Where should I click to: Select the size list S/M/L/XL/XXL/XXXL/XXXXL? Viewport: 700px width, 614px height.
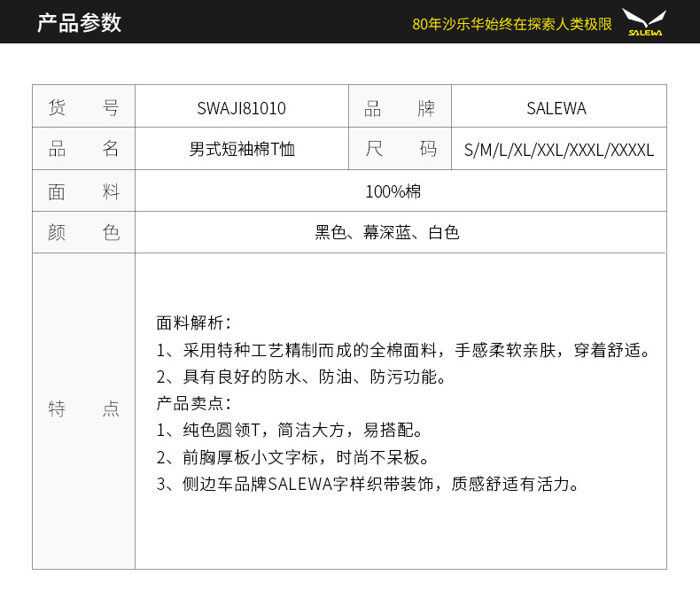pyautogui.click(x=559, y=150)
